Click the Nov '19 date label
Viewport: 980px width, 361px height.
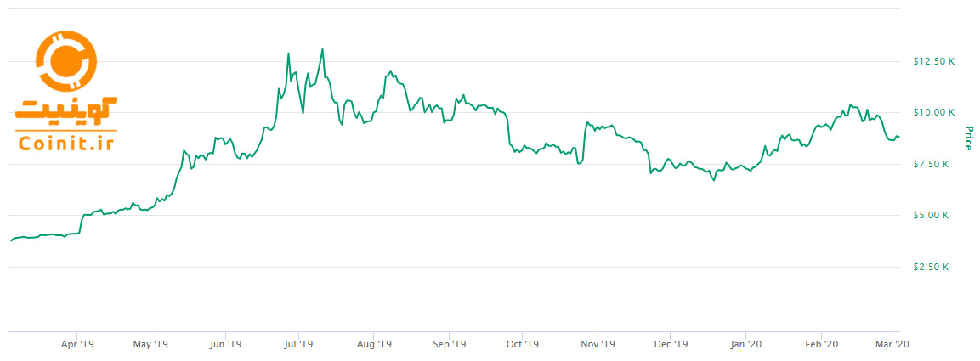click(x=598, y=345)
